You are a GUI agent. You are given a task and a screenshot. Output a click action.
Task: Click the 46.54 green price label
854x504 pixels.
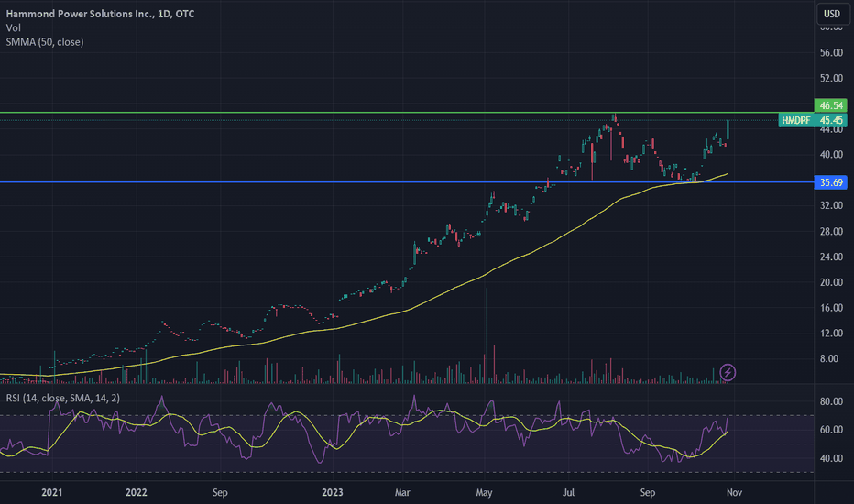point(830,105)
